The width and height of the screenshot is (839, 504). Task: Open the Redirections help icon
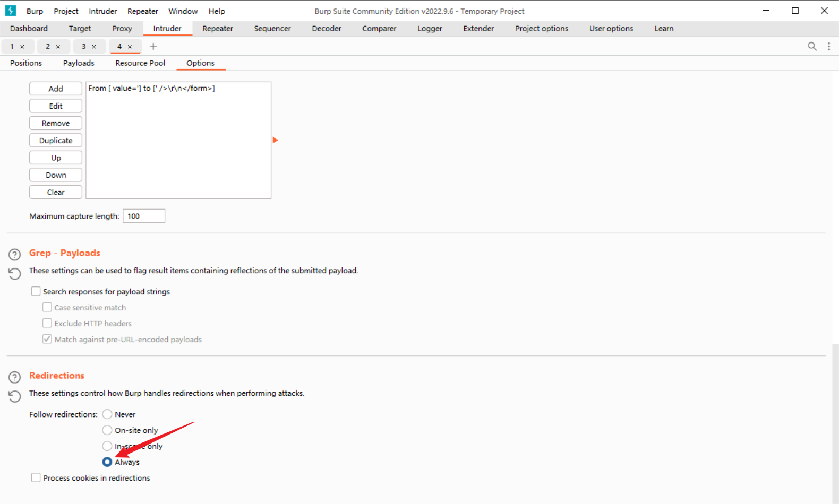(x=14, y=377)
